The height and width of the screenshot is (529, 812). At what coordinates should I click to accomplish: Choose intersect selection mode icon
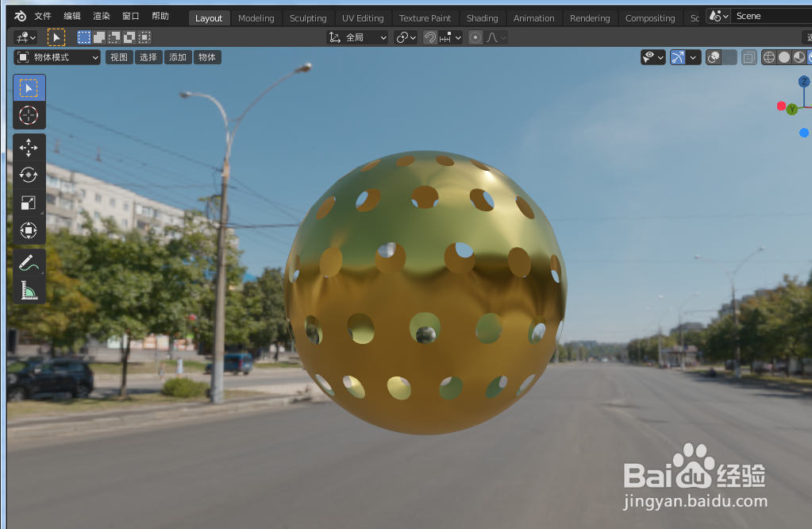coord(144,37)
